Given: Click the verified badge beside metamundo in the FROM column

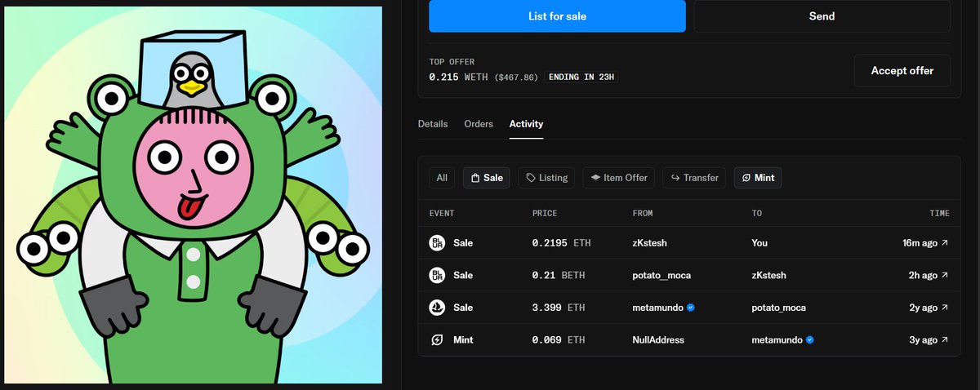Looking at the screenshot, I should (691, 308).
